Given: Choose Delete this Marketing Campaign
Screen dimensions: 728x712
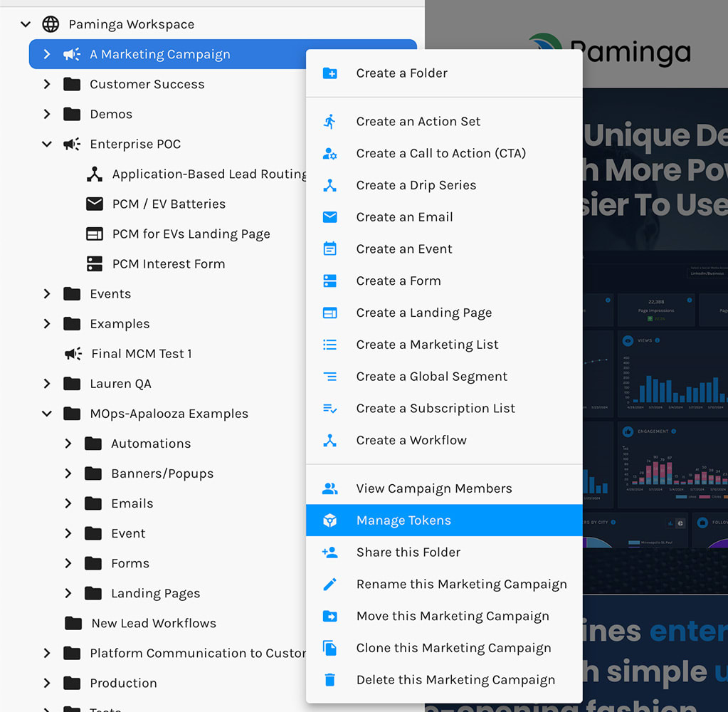Looking at the screenshot, I should point(444,680).
